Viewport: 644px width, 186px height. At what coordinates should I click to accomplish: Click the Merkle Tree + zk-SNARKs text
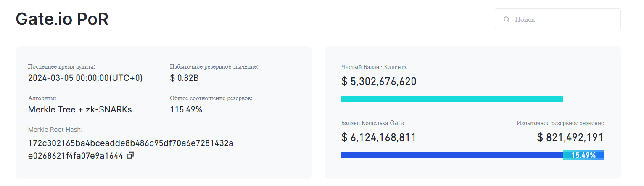click(80, 109)
